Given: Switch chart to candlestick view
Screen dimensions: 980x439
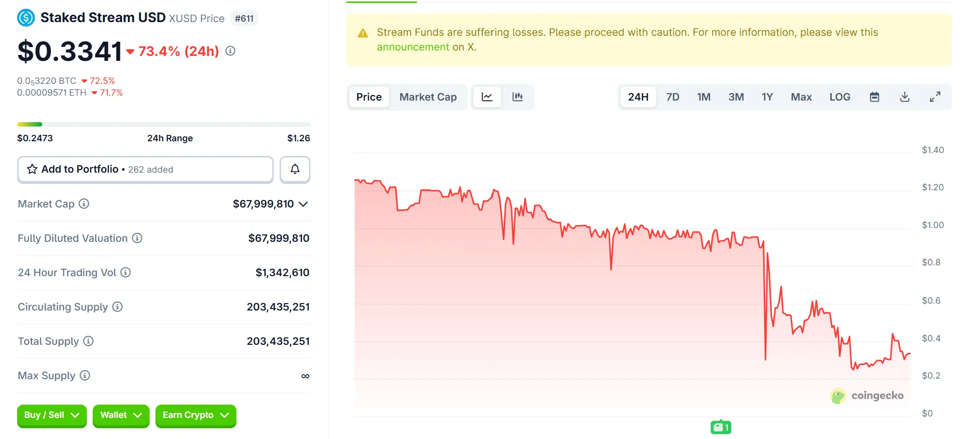Looking at the screenshot, I should (x=517, y=97).
